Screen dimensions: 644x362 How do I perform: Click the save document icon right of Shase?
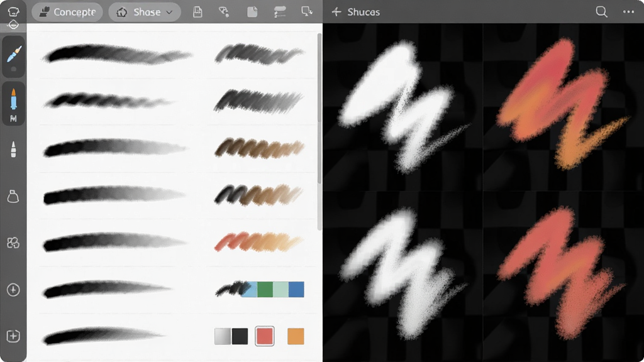(x=197, y=12)
